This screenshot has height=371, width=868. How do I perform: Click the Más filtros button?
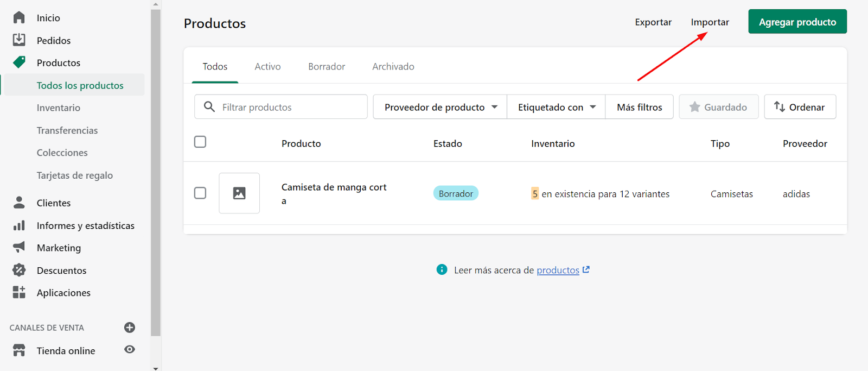click(640, 107)
